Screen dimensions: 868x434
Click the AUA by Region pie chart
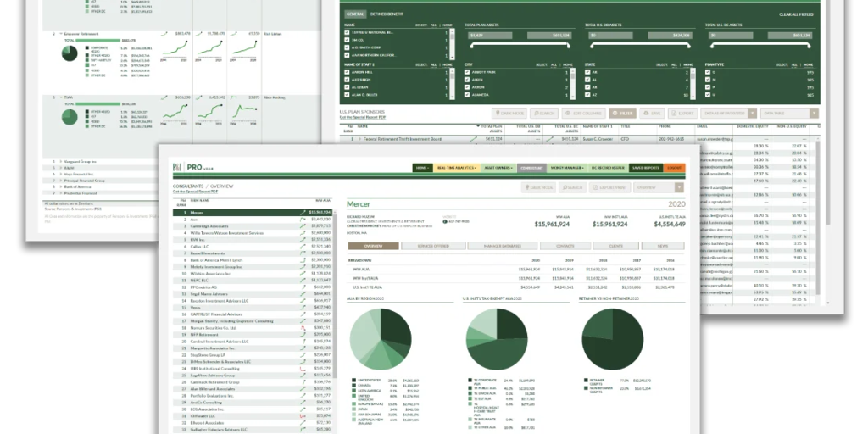381,339
